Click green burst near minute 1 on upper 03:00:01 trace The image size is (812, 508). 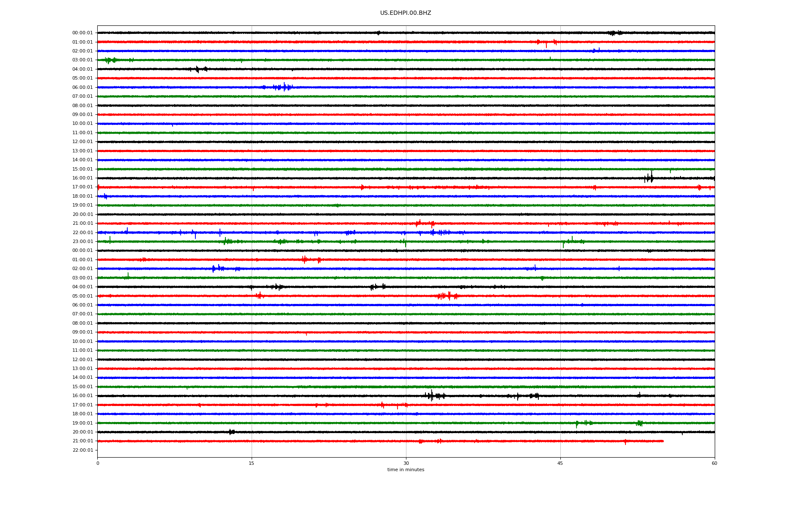[109, 60]
